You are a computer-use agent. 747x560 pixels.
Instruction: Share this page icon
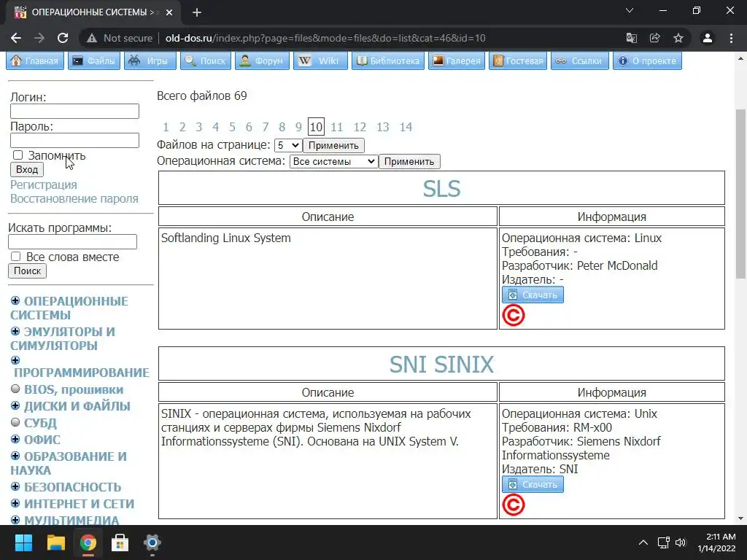655,38
